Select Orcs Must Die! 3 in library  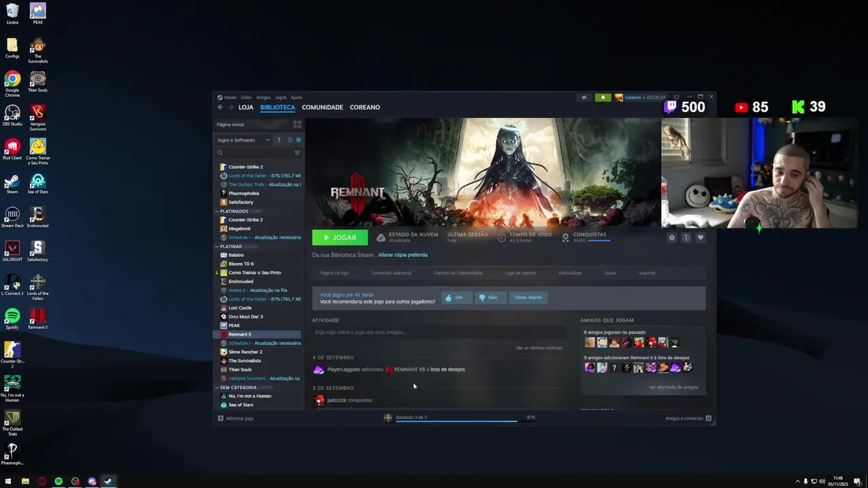[x=245, y=317]
